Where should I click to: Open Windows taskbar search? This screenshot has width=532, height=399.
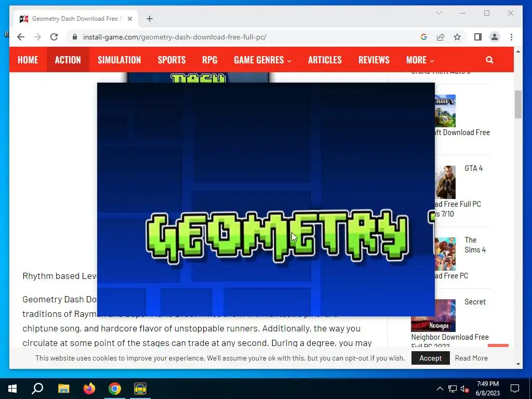pos(37,389)
